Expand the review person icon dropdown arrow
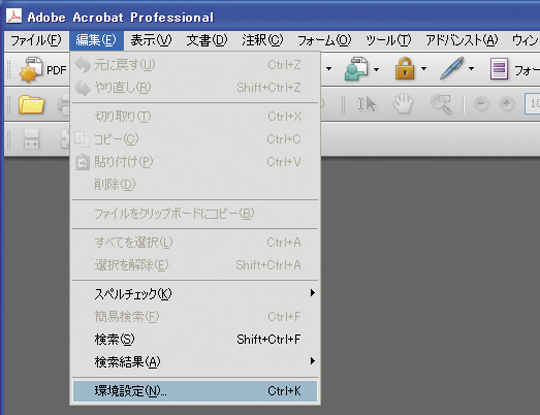The width and height of the screenshot is (540, 415). pos(376,69)
